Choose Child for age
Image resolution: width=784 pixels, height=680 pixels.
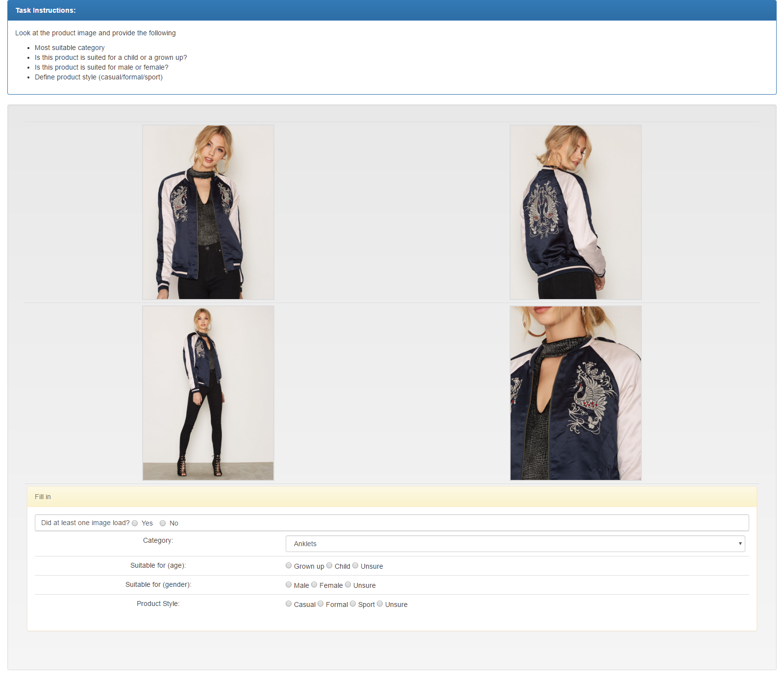[329, 566]
